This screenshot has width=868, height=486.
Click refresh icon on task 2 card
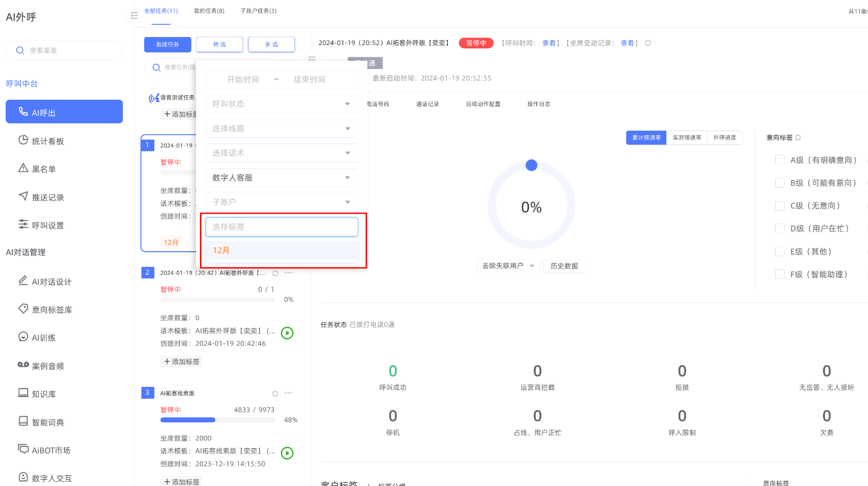pos(275,273)
